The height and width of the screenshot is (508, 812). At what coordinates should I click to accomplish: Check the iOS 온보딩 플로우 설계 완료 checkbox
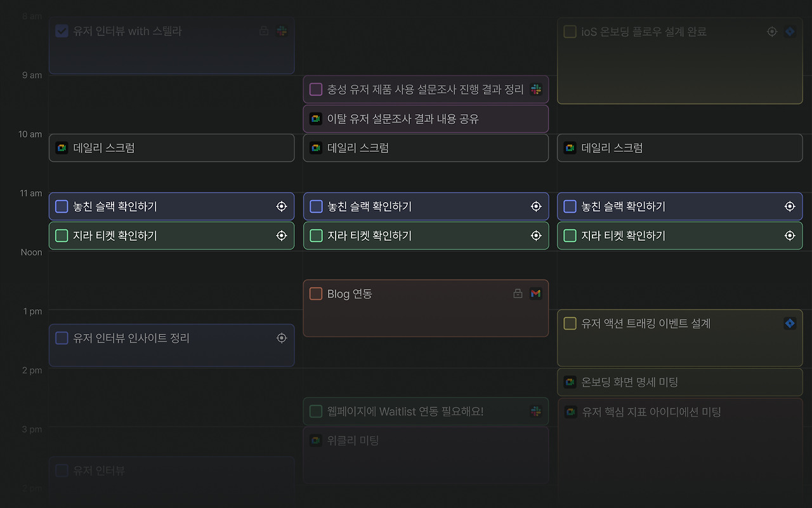570,32
